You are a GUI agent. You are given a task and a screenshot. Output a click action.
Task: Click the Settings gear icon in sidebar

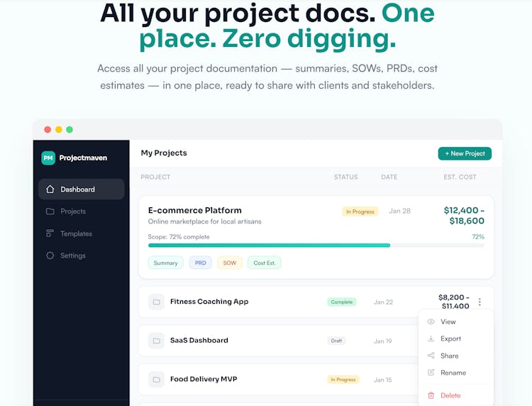click(x=50, y=256)
